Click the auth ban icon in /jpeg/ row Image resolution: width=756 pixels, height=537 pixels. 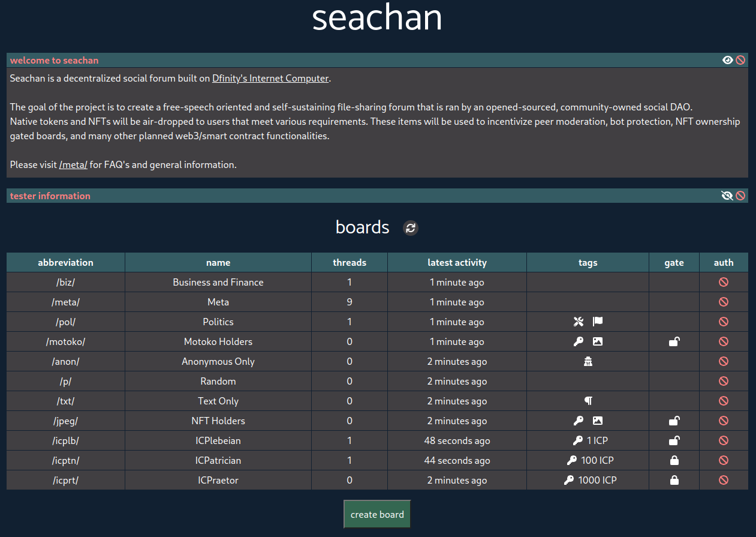[724, 421]
